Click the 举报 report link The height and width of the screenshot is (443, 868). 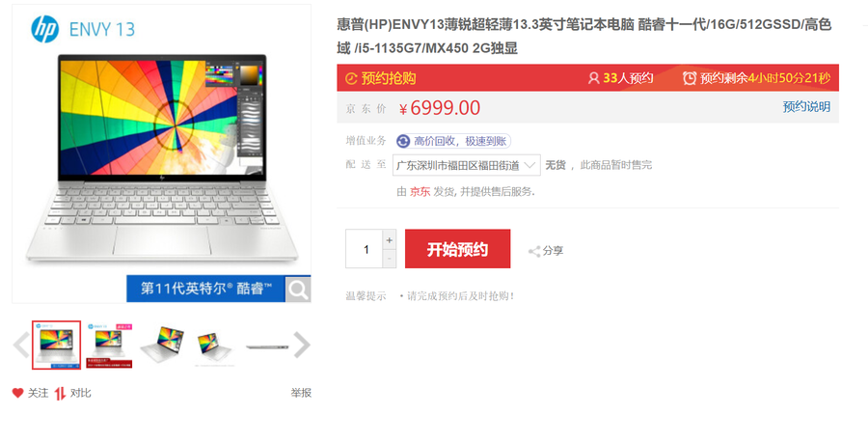pos(301,393)
